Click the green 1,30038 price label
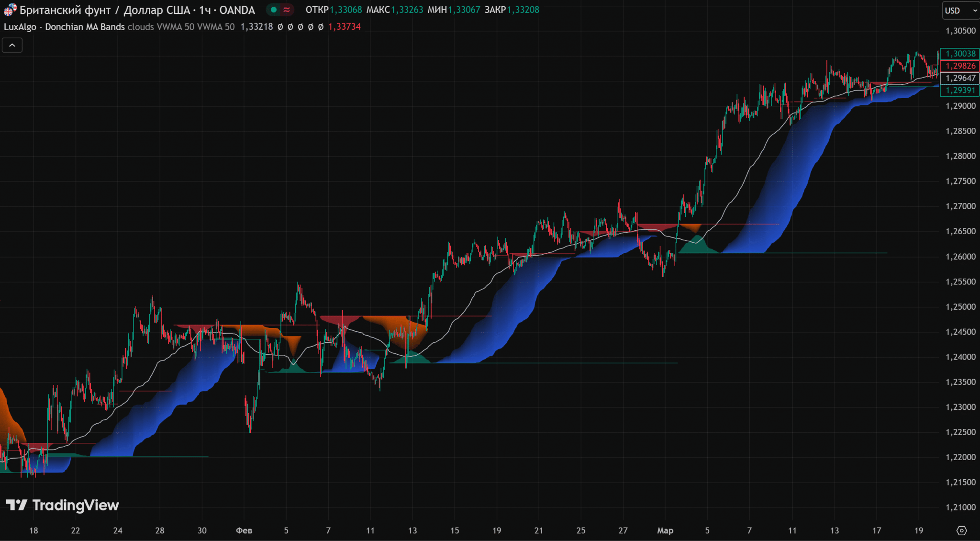The width and height of the screenshot is (980, 541). click(960, 54)
